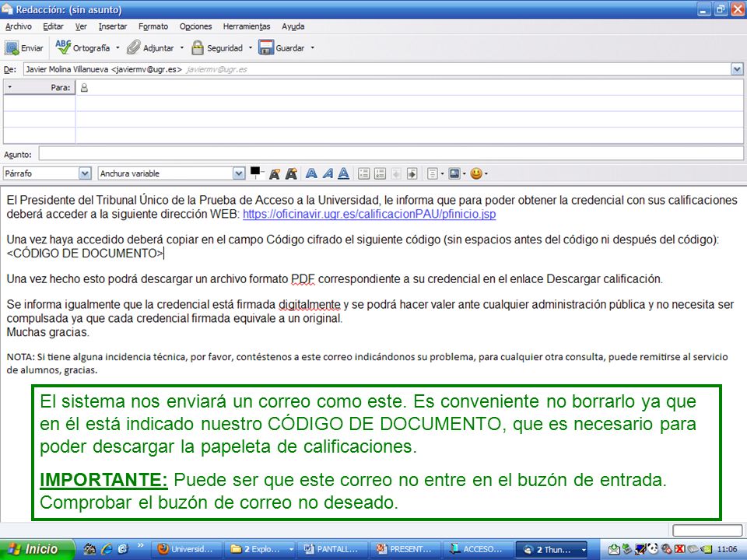Expand the quick launch chevron
Image resolution: width=747 pixels, height=560 pixels.
pos(140,545)
